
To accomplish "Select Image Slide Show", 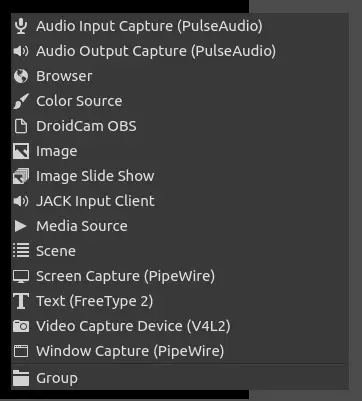I will (x=180, y=176).
